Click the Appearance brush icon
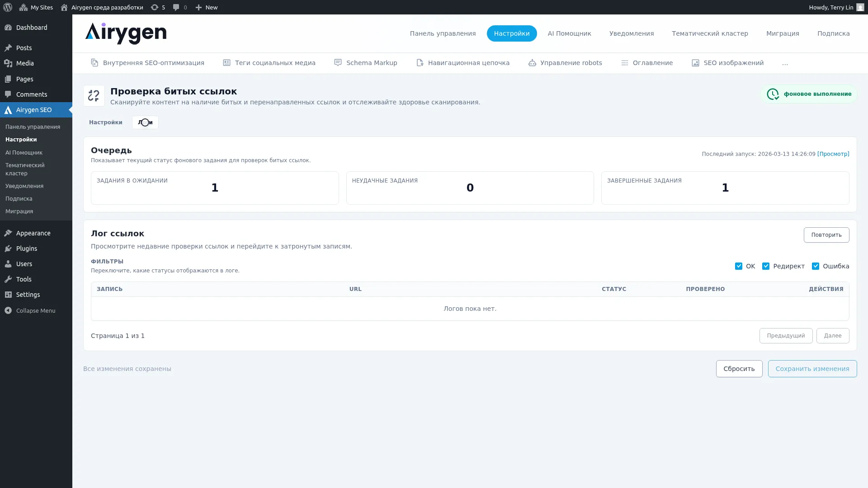This screenshot has width=868, height=488. click(x=8, y=233)
